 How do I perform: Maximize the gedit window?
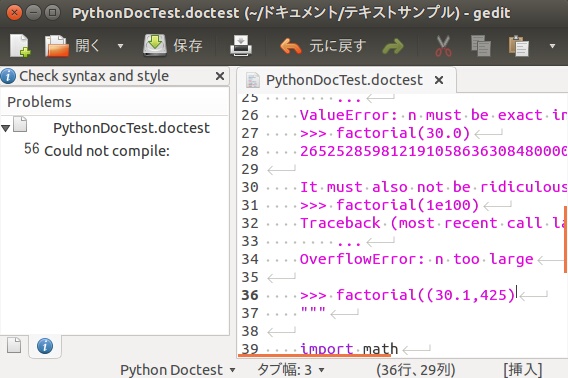pyautogui.click(x=53, y=13)
